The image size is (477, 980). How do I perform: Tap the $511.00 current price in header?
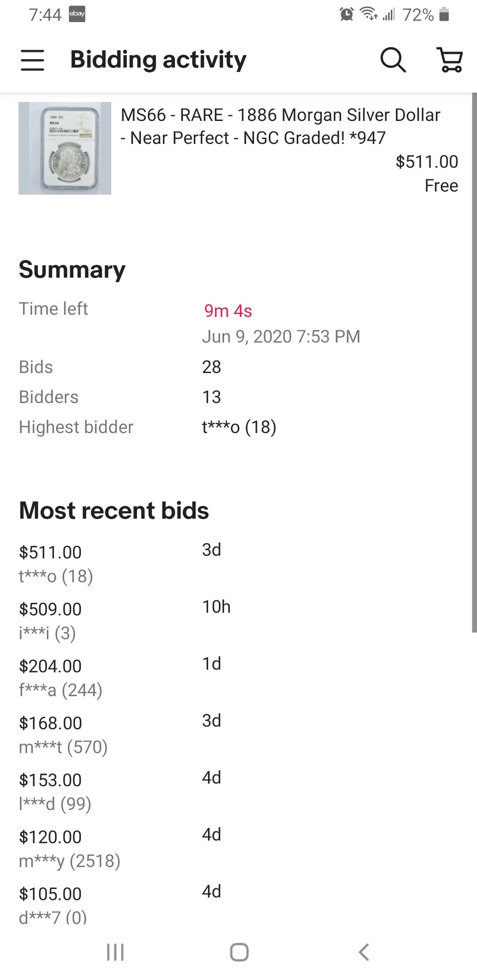tap(426, 162)
